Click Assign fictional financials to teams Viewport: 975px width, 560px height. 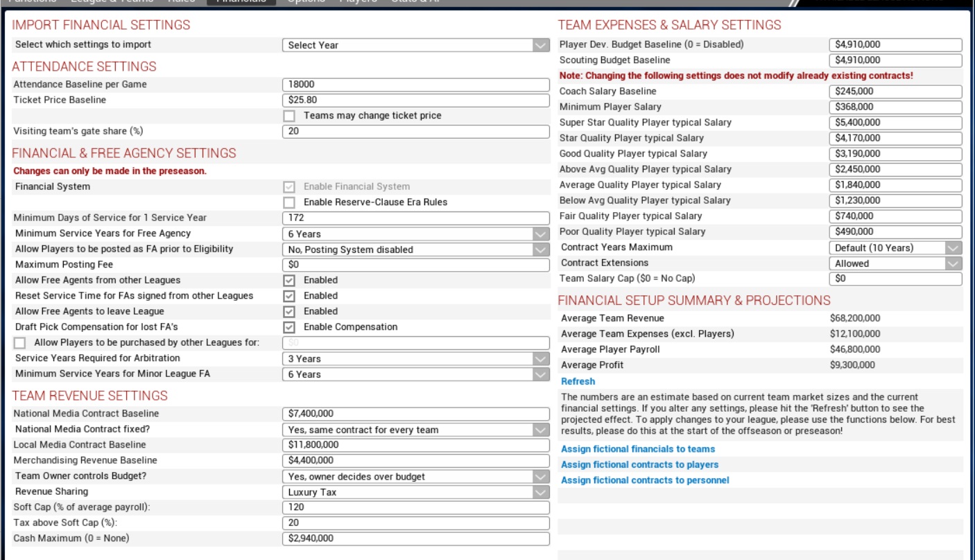coord(637,449)
